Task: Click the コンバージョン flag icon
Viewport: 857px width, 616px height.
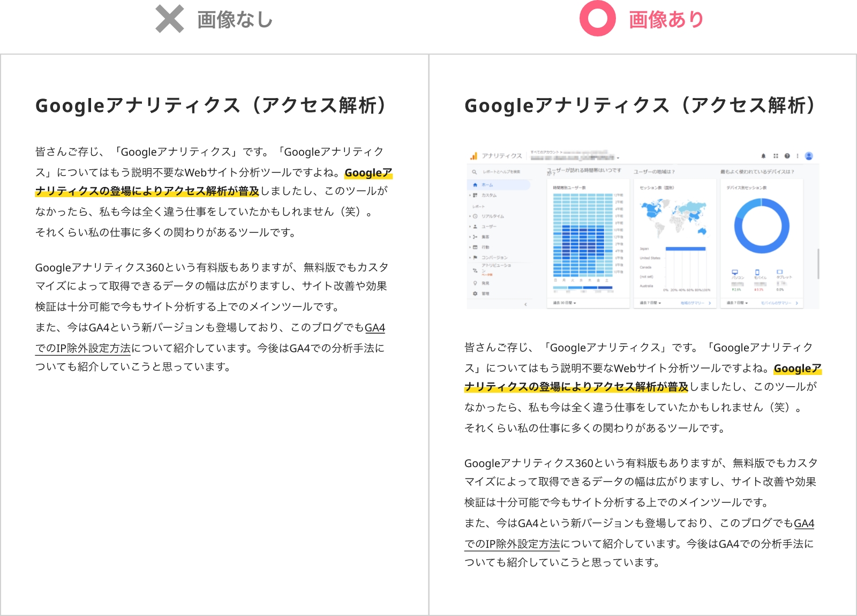Action: click(x=475, y=258)
